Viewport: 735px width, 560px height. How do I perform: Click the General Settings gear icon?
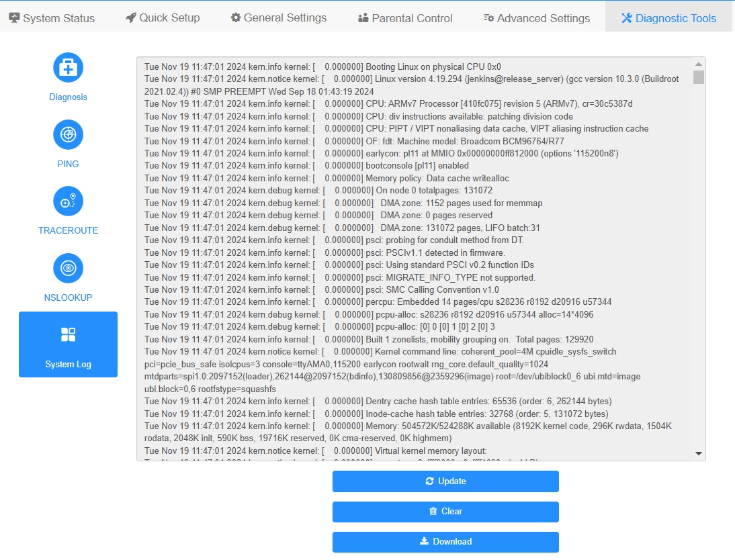click(x=236, y=18)
